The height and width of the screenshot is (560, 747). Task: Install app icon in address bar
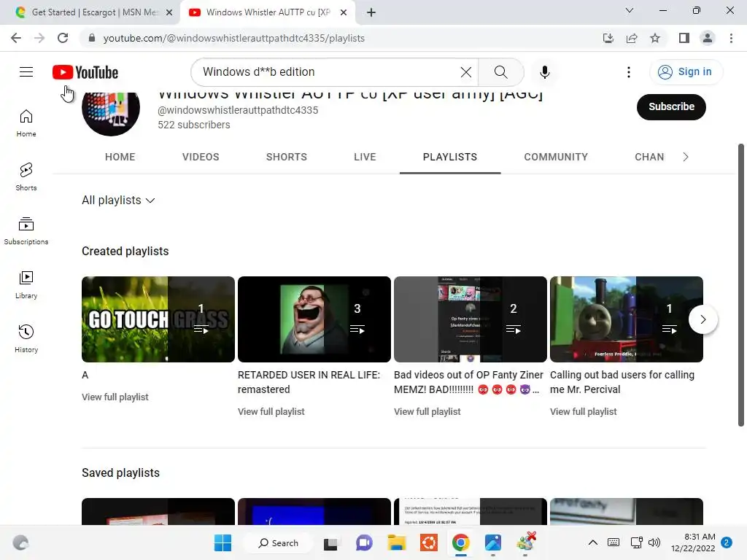click(x=608, y=38)
